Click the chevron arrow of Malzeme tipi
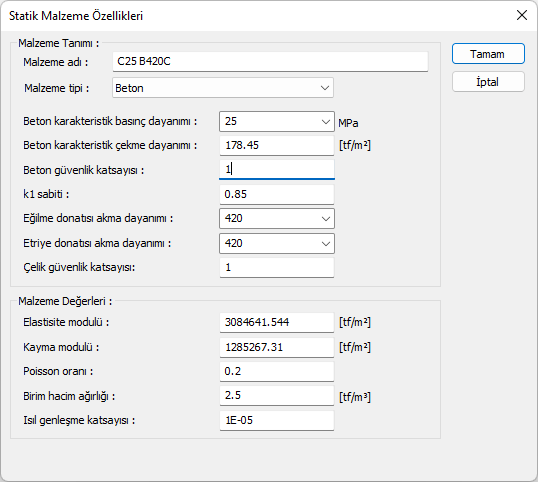The image size is (538, 482). coord(325,88)
